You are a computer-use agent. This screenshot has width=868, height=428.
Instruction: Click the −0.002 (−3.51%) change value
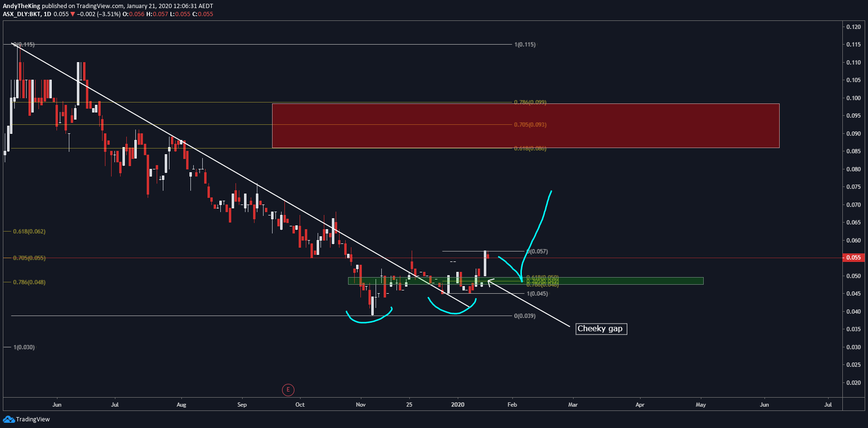click(99, 14)
